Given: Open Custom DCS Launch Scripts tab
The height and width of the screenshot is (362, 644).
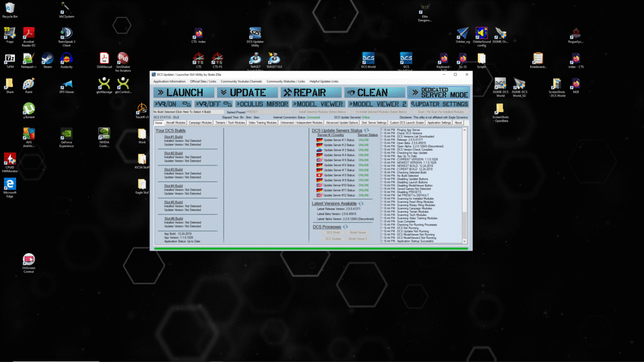Looking at the screenshot, I should tap(406, 123).
